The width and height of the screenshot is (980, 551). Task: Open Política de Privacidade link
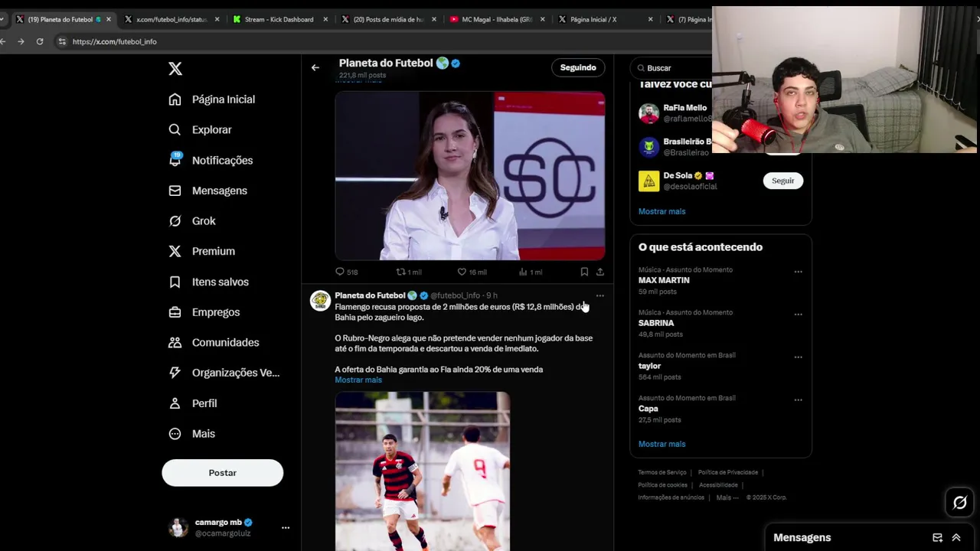pyautogui.click(x=728, y=473)
